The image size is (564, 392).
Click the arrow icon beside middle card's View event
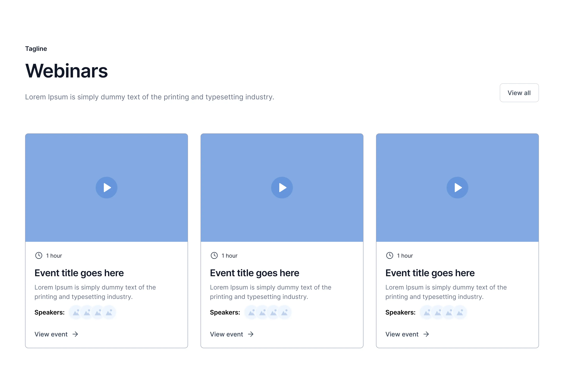(250, 334)
